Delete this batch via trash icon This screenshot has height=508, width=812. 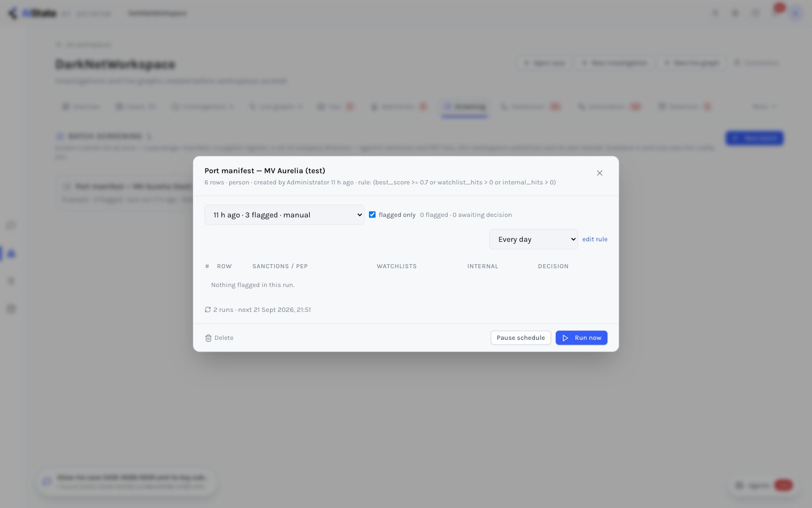[x=219, y=338]
